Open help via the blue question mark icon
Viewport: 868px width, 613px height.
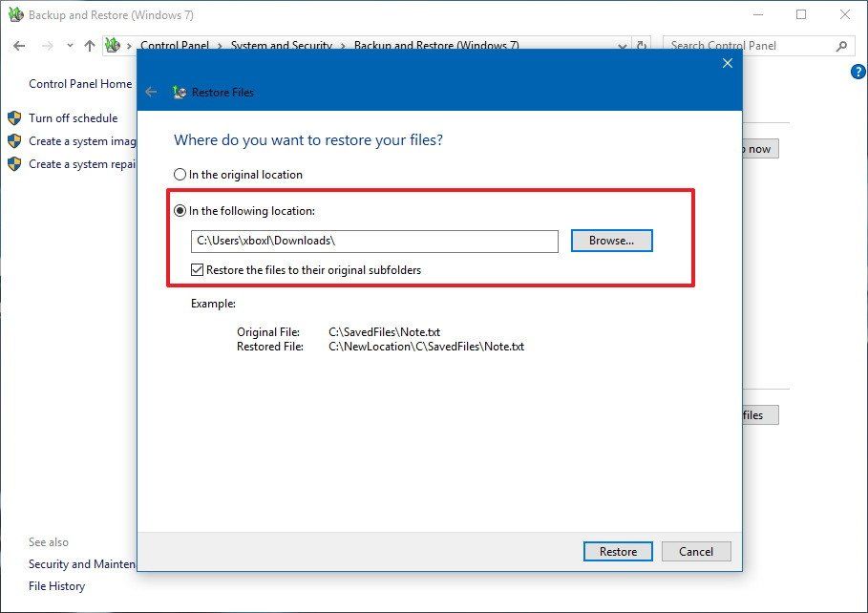pyautogui.click(x=857, y=71)
